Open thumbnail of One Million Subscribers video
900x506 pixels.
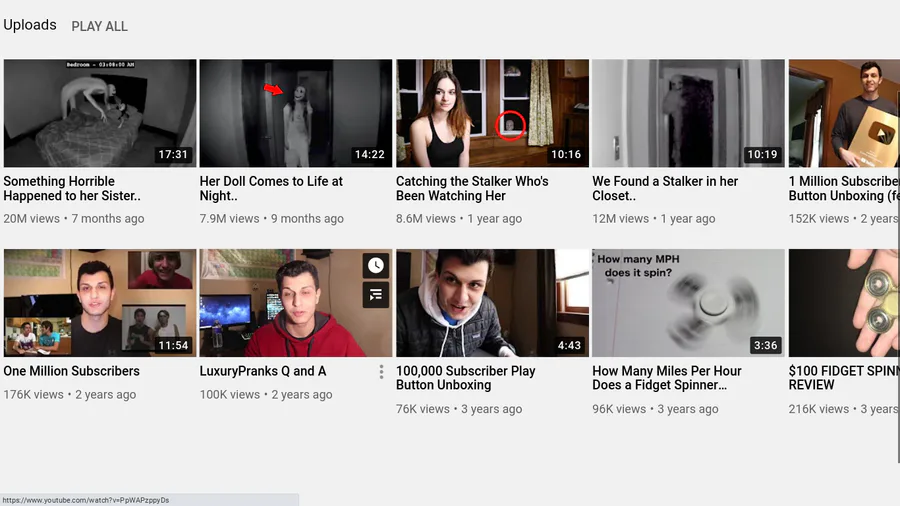100,303
